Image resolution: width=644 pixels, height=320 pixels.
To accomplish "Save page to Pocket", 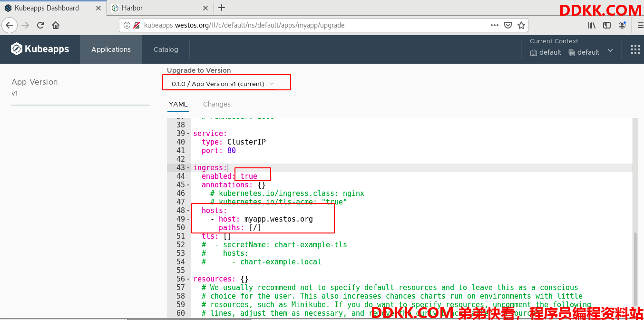I will click(x=508, y=25).
